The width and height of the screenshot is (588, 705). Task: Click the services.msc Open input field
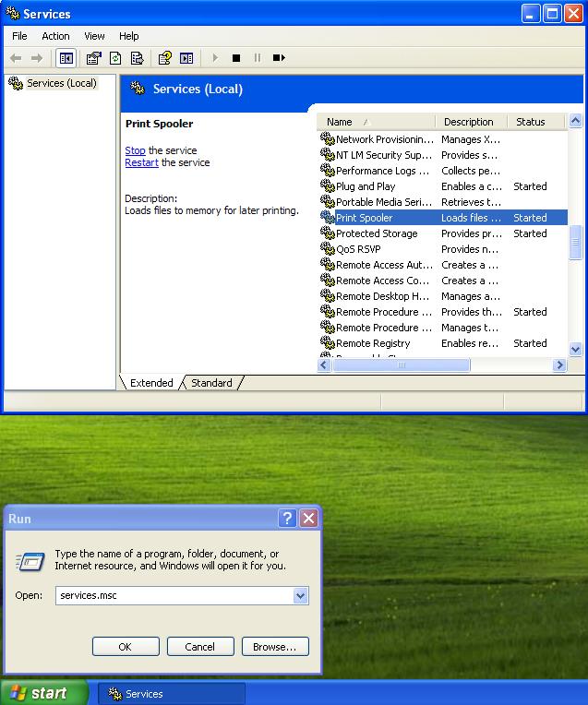(x=173, y=596)
